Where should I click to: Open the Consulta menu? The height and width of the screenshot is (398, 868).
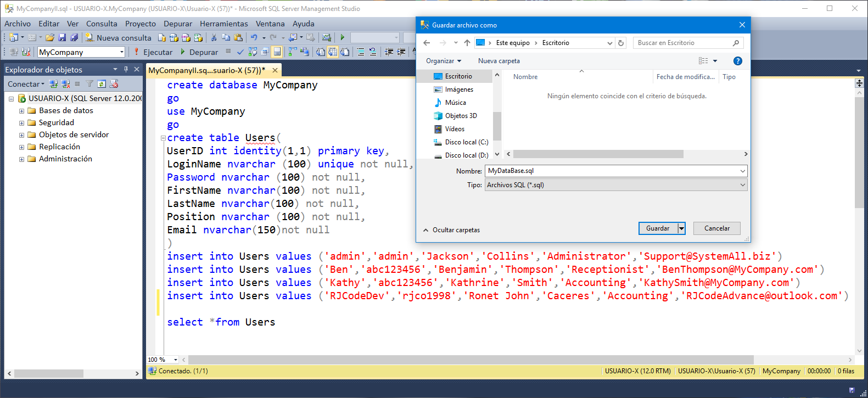tap(102, 24)
